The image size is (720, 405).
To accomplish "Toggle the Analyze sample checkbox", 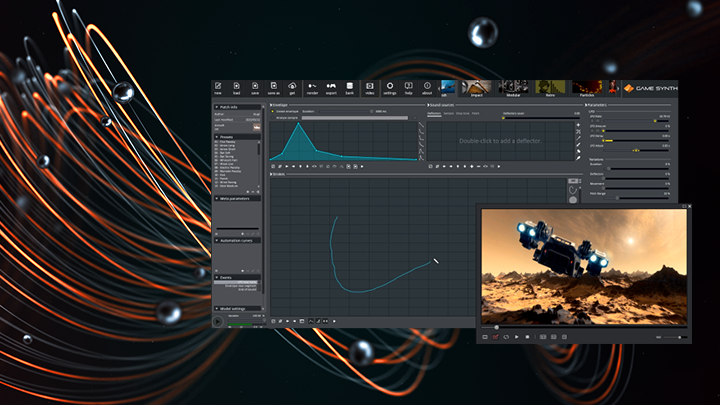I will (273, 117).
